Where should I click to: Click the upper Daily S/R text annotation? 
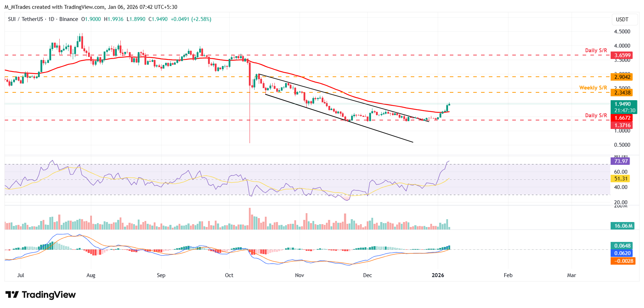(x=596, y=50)
